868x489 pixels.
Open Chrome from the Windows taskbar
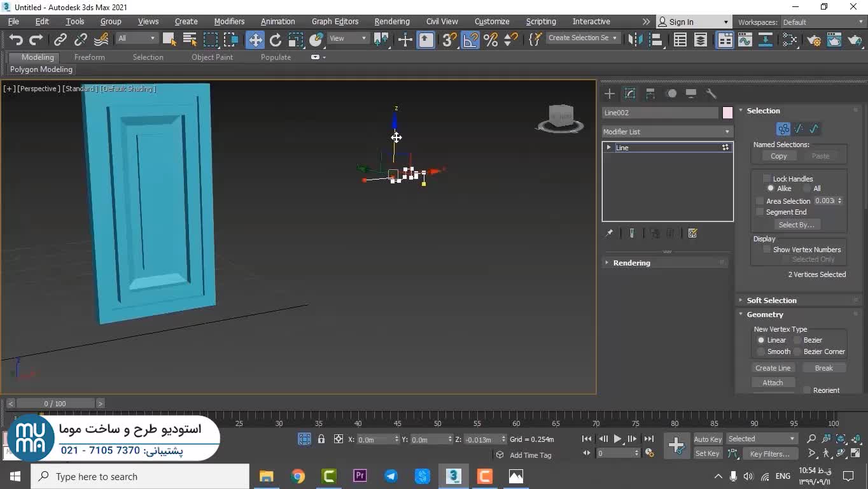click(298, 476)
